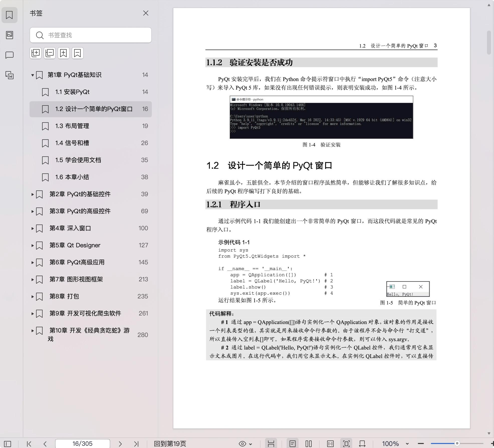Click the page number field 16/305
Screen dimensions: 494x448
82,444
